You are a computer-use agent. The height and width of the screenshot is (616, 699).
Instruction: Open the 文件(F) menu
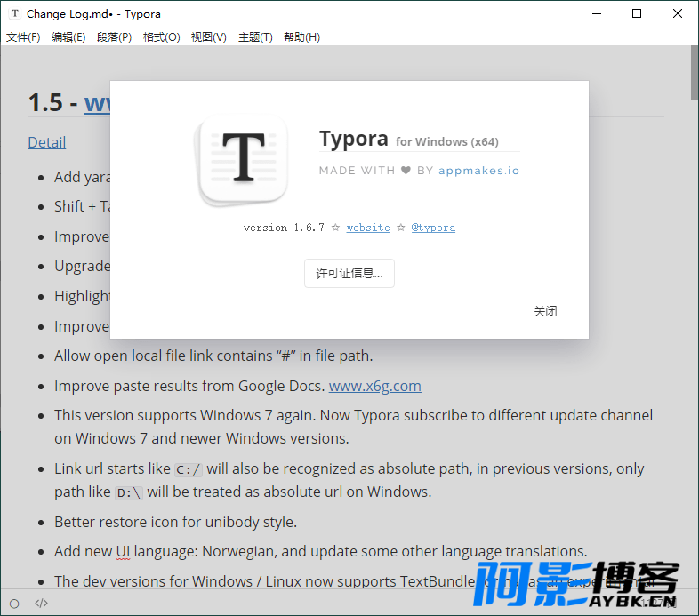[x=23, y=37]
